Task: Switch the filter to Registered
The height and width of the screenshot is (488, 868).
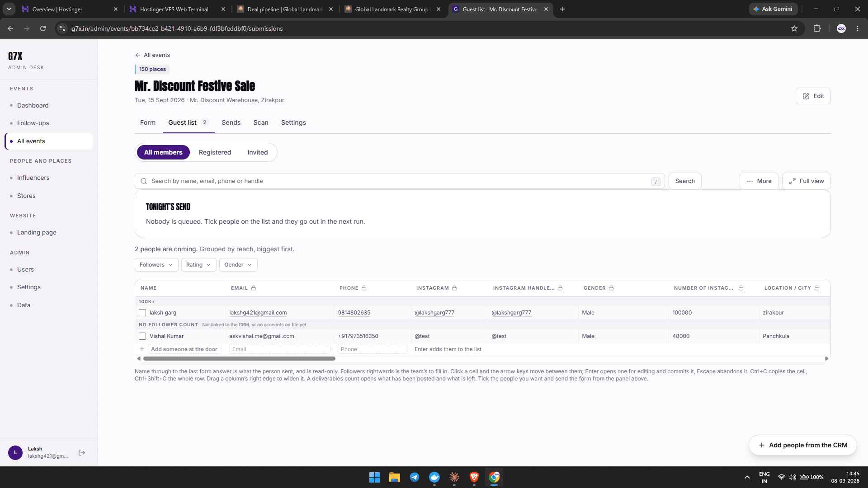Action: point(215,152)
